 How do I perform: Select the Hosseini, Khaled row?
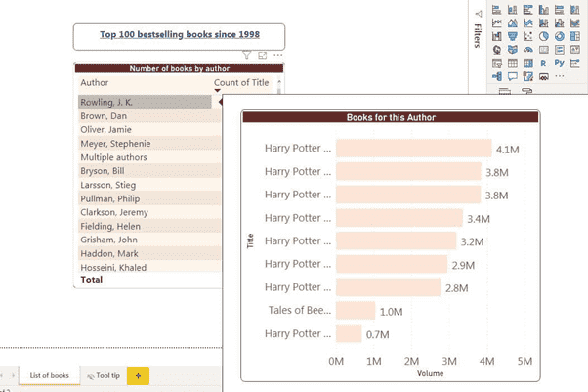click(x=149, y=267)
